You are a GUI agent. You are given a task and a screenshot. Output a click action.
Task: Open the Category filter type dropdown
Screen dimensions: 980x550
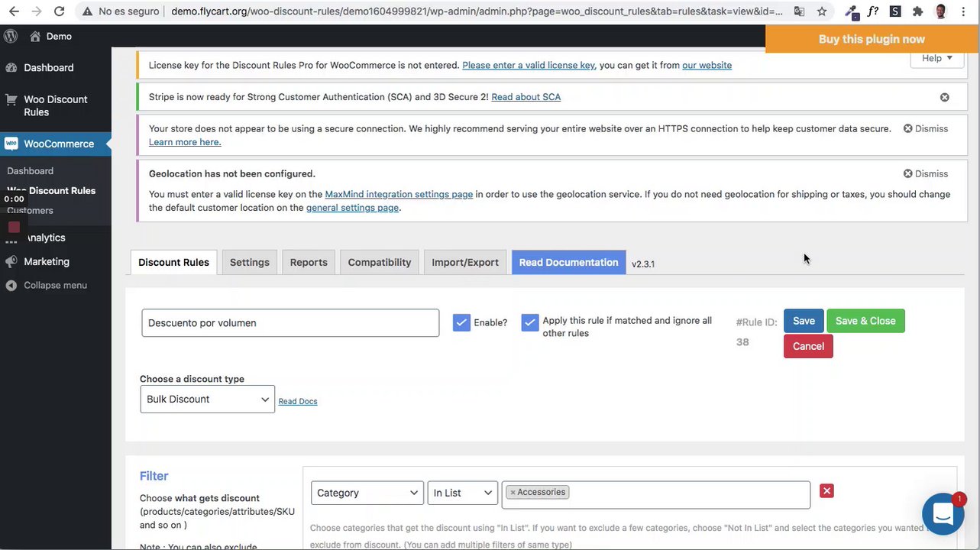pos(367,493)
